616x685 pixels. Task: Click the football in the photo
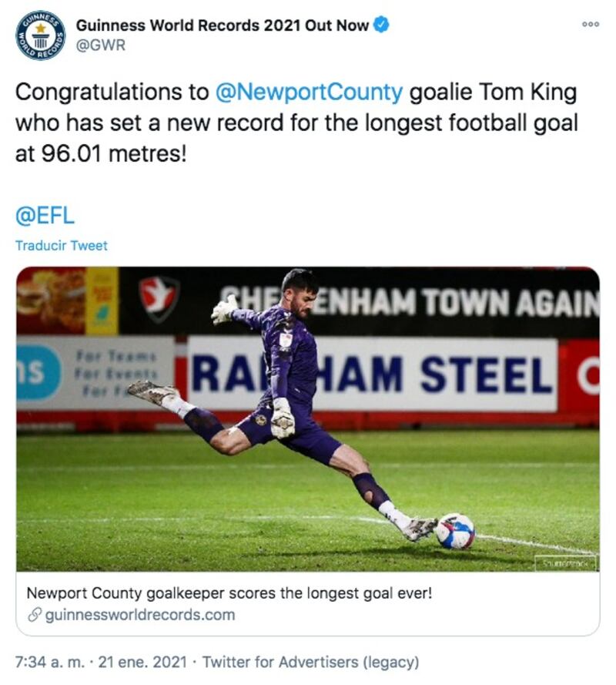coord(454,531)
